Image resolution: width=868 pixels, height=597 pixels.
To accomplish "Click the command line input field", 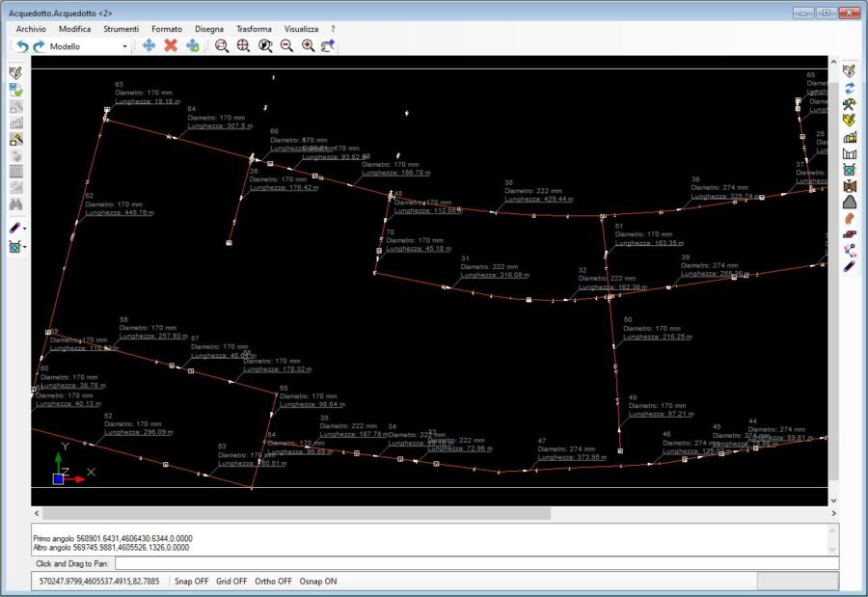I will 476,563.
